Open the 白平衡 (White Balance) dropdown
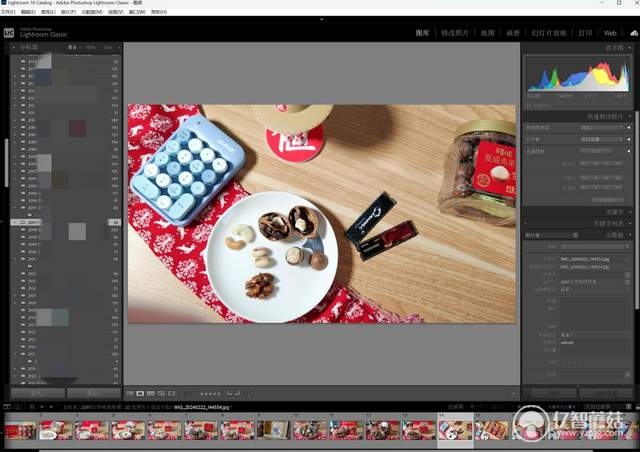This screenshot has width=640, height=452. (602, 139)
